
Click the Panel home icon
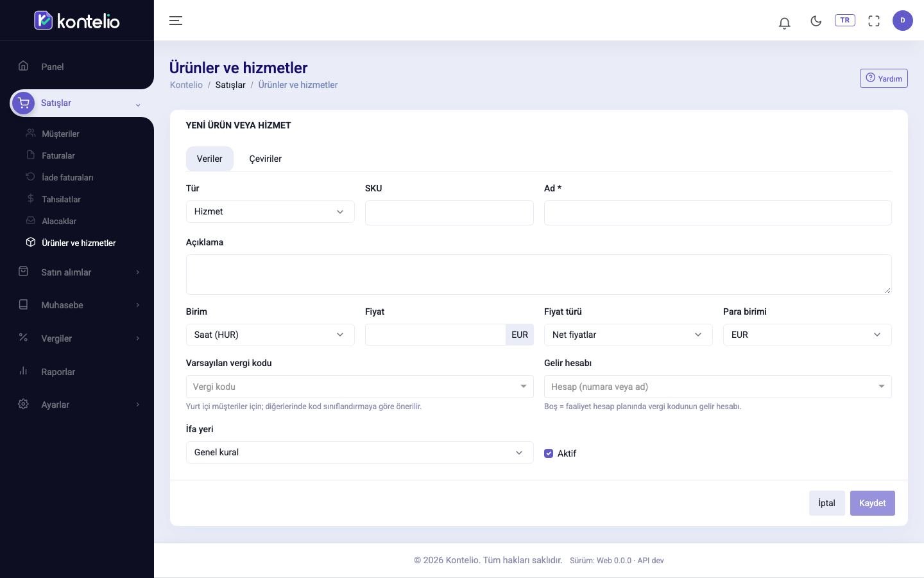[x=23, y=66]
